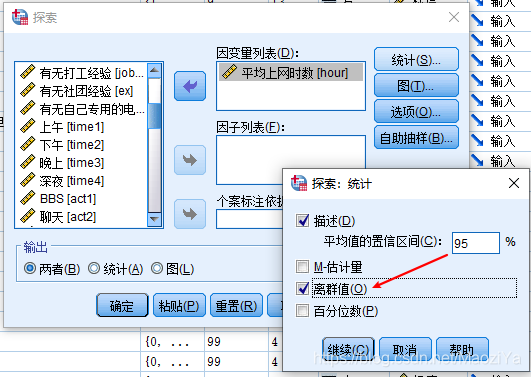Viewport: 531px width, 377px height.
Task: Open the 图(T)... options
Action: pyautogui.click(x=416, y=86)
